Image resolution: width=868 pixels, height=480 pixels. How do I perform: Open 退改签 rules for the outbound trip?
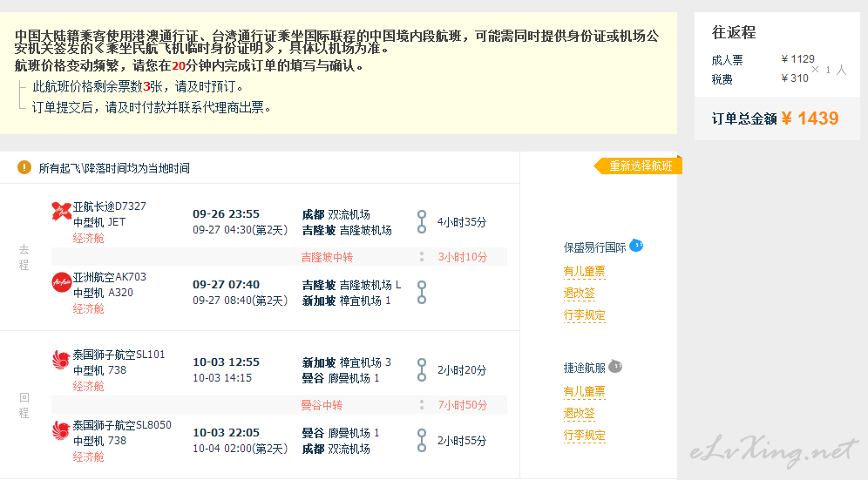tap(579, 294)
